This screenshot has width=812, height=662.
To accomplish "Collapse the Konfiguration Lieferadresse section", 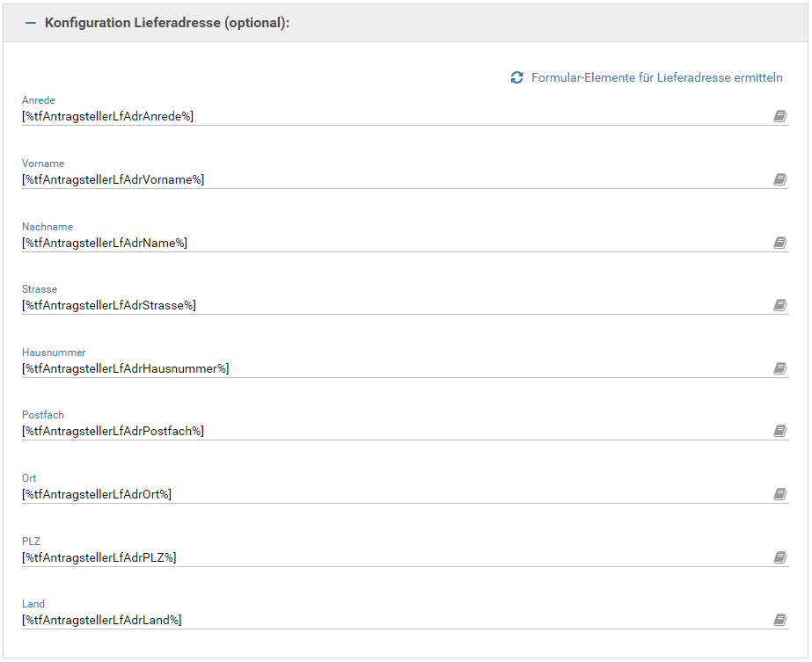I will point(31,23).
